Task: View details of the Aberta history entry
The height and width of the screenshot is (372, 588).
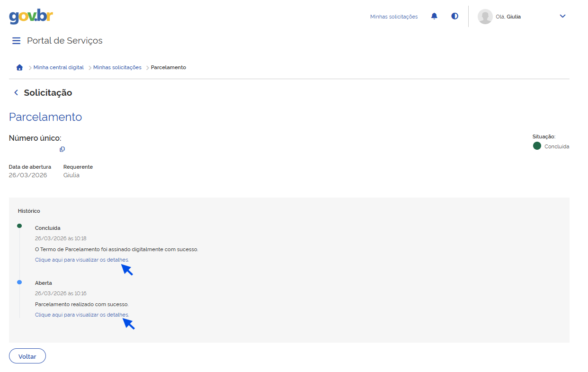Action: pos(82,315)
